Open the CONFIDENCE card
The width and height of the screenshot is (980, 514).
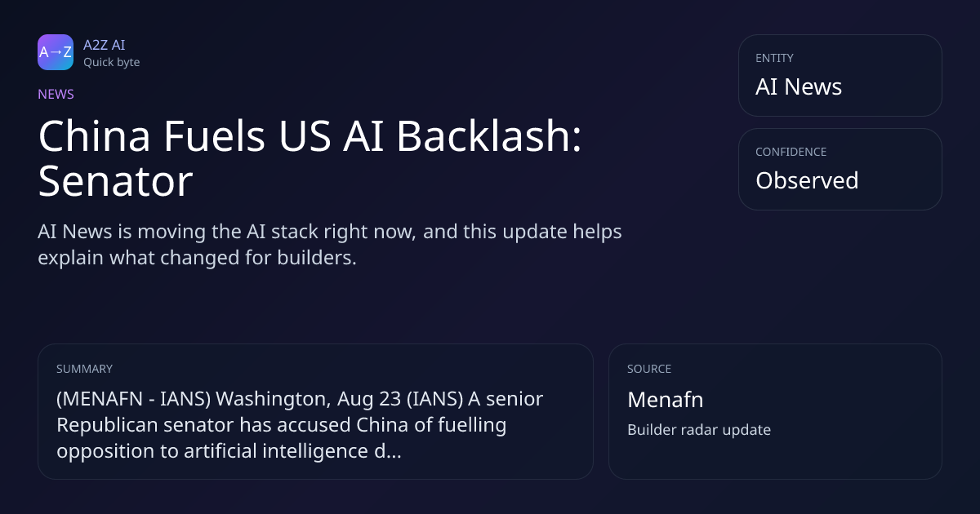click(x=840, y=169)
